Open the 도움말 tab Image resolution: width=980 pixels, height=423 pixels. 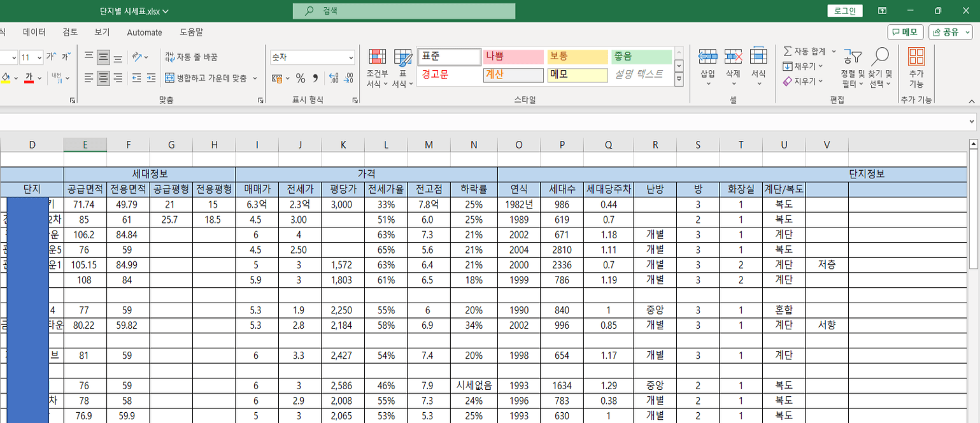coord(192,32)
